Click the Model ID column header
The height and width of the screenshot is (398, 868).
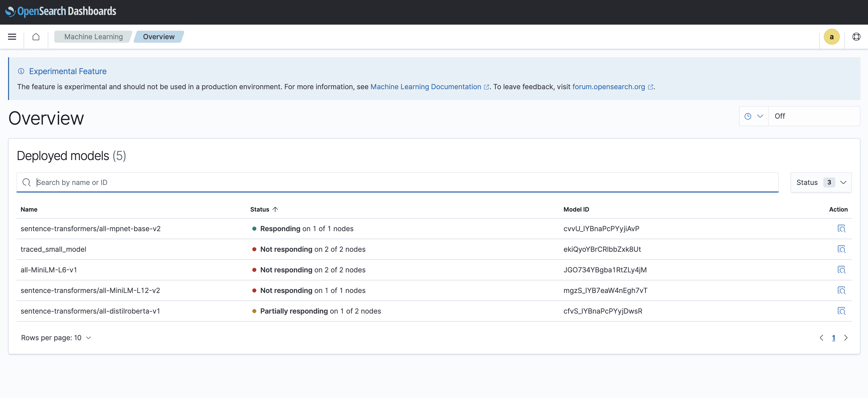576,209
